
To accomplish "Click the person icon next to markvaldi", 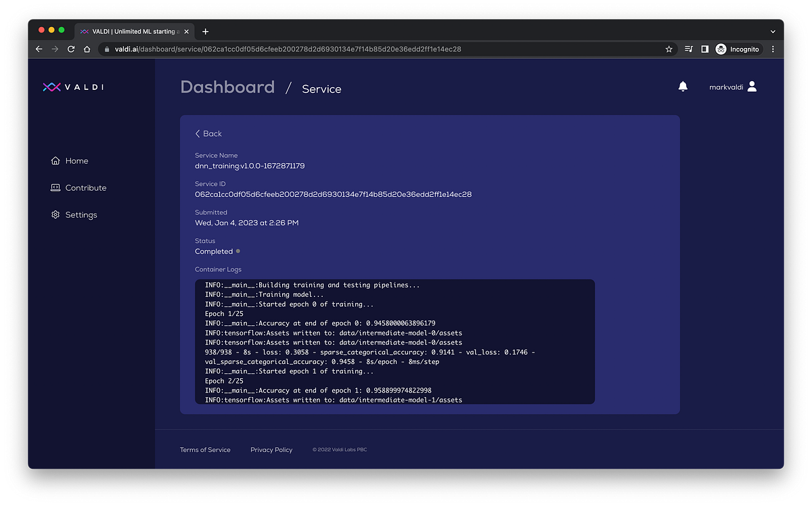I will 753,86.
